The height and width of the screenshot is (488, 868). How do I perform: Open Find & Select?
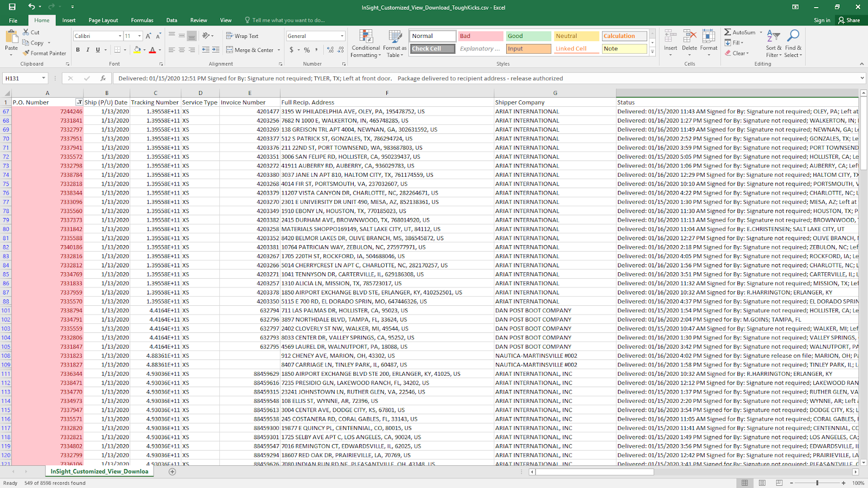coord(793,44)
